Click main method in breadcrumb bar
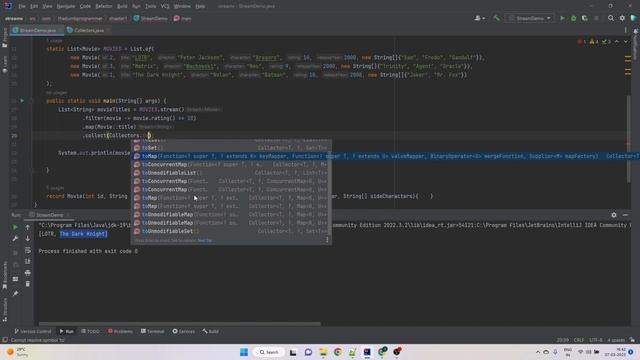The image size is (640, 360). coord(182,18)
